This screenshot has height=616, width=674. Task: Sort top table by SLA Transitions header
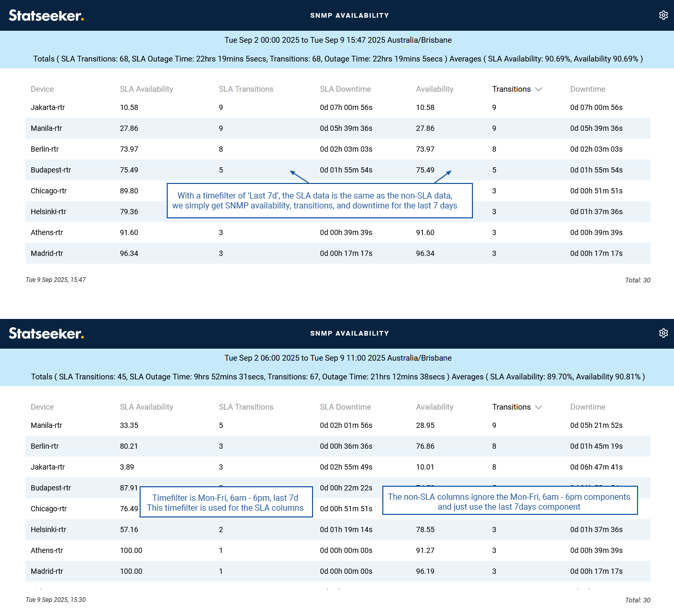tap(246, 89)
